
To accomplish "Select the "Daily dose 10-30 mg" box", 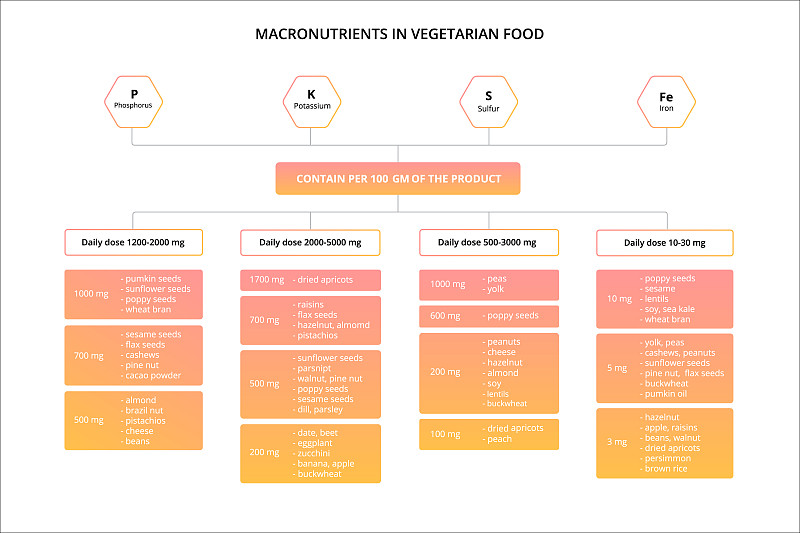I will 664,243.
